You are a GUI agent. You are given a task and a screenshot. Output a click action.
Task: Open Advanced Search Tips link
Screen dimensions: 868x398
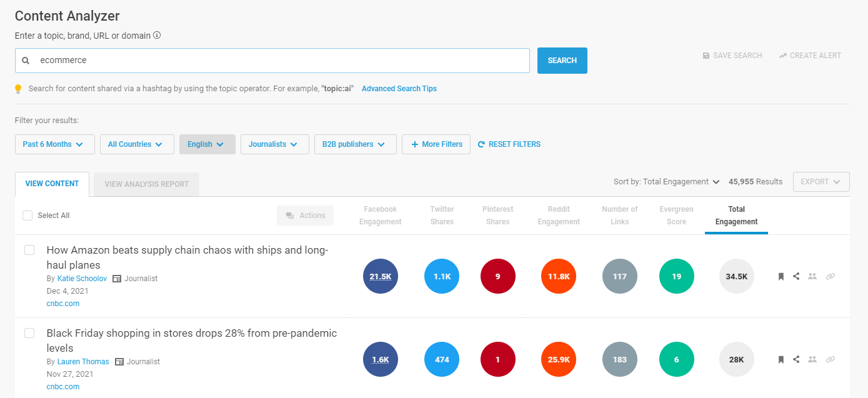[x=399, y=89]
